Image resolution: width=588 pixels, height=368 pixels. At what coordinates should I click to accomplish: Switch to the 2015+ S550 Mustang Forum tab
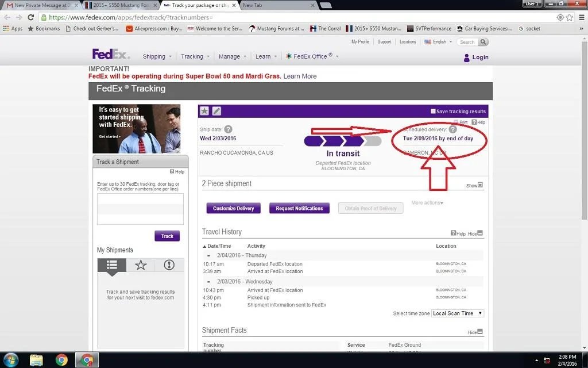[x=121, y=5]
